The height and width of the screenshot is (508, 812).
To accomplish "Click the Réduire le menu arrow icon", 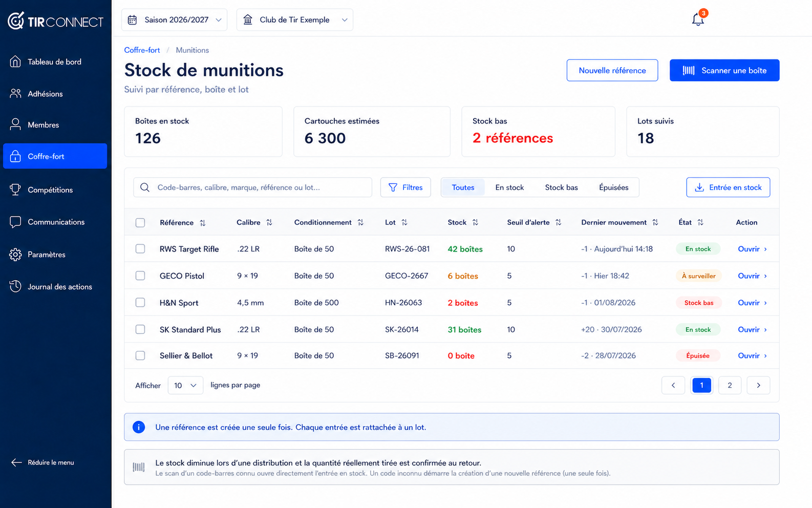I will pos(16,462).
